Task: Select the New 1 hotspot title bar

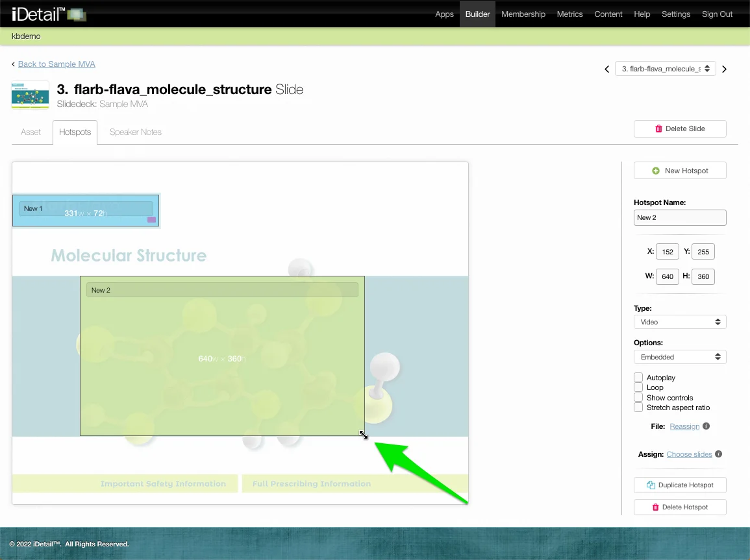Action: [x=86, y=208]
